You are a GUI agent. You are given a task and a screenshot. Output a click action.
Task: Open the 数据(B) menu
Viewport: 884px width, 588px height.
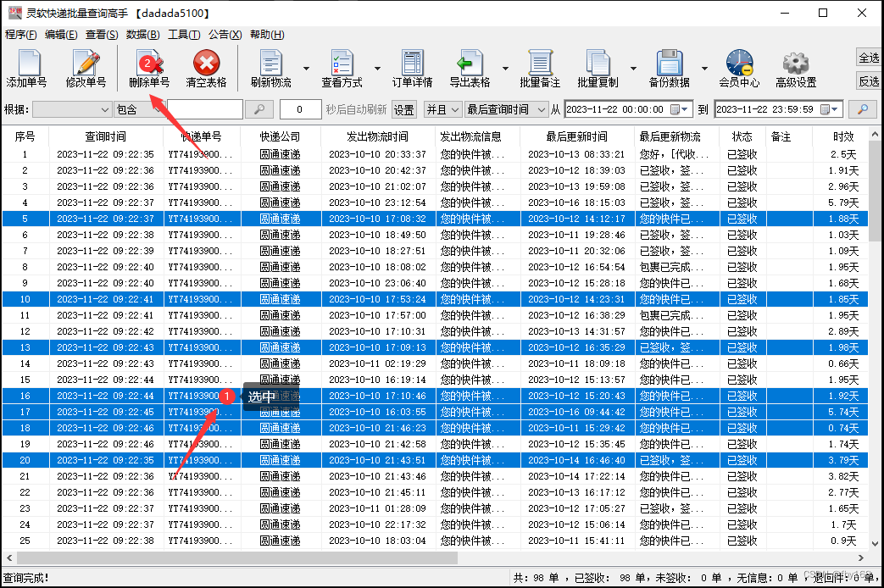(142, 35)
